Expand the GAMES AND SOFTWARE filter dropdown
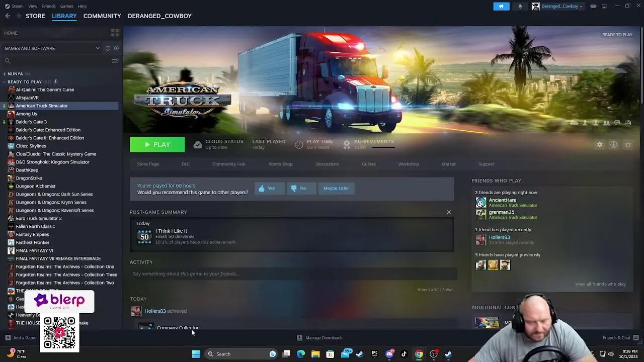This screenshot has width=644, height=362. 52,48
